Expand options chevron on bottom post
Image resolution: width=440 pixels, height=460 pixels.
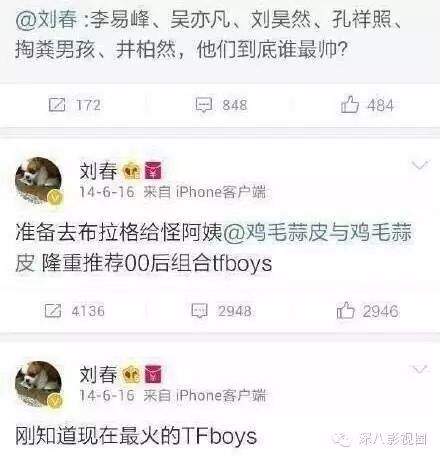[420, 369]
